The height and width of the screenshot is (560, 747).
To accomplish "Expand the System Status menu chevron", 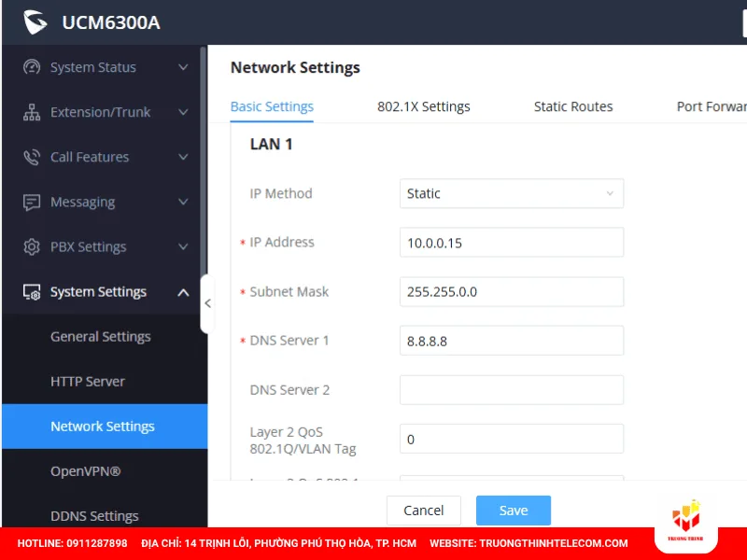I will pyautogui.click(x=183, y=67).
